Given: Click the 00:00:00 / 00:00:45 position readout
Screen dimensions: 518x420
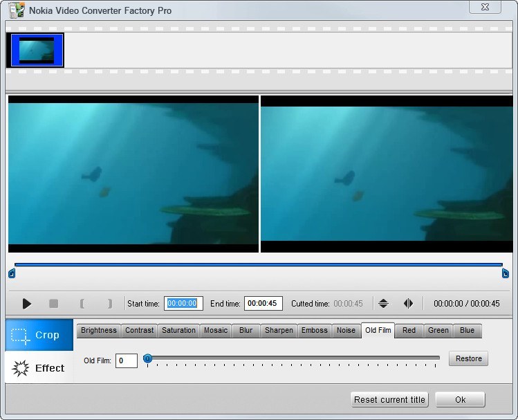Looking at the screenshot, I should point(466,303).
